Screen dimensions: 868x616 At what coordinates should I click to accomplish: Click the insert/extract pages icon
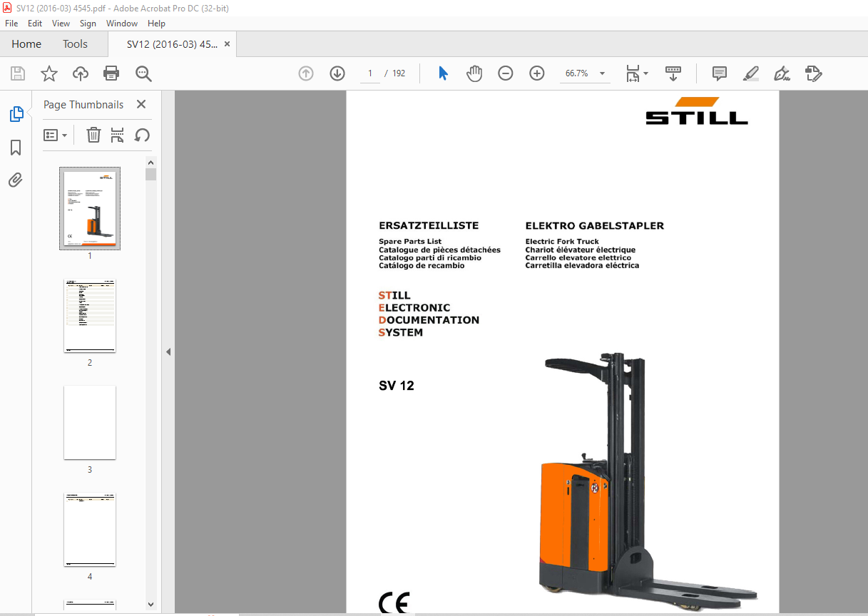(118, 135)
